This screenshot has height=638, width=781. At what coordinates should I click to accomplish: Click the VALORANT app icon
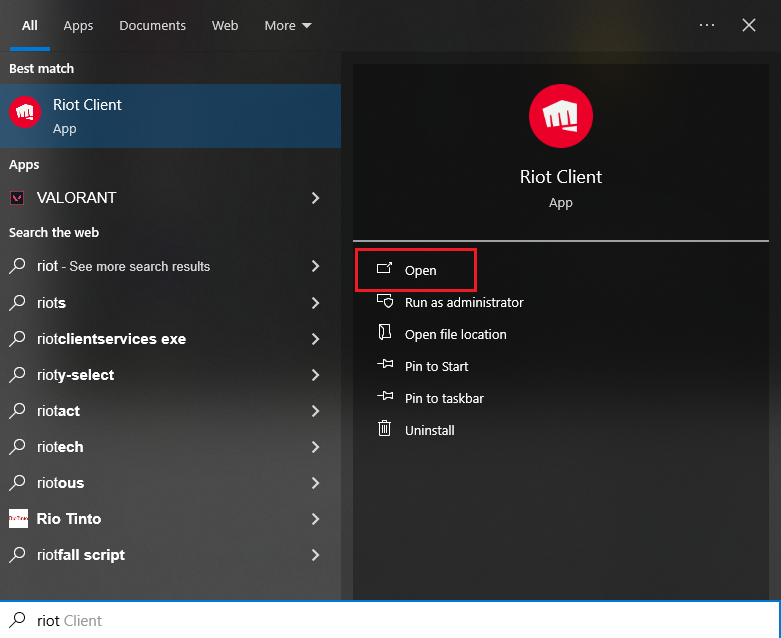[x=17, y=198]
